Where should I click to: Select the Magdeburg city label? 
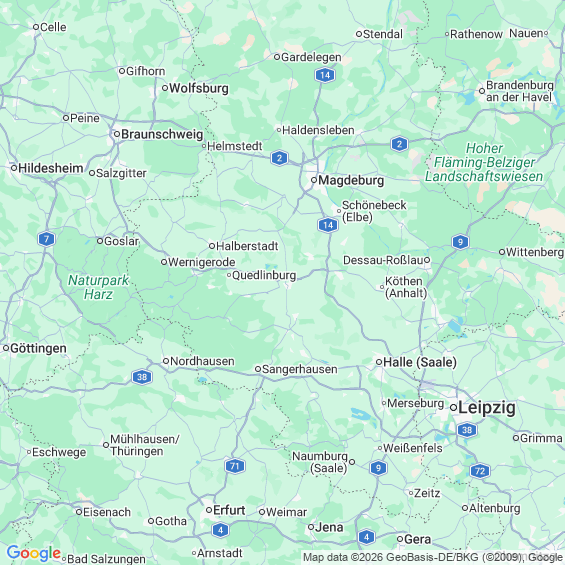click(x=351, y=180)
